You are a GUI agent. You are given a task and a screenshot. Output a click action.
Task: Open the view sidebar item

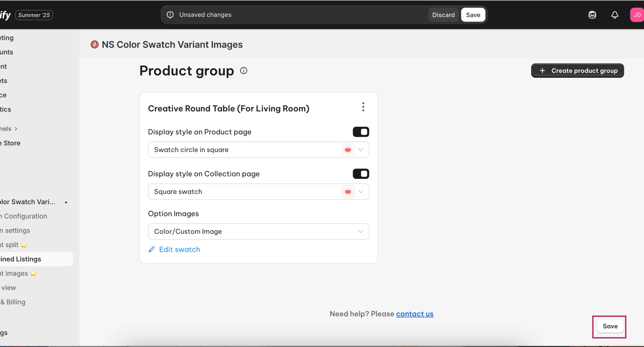click(8, 288)
